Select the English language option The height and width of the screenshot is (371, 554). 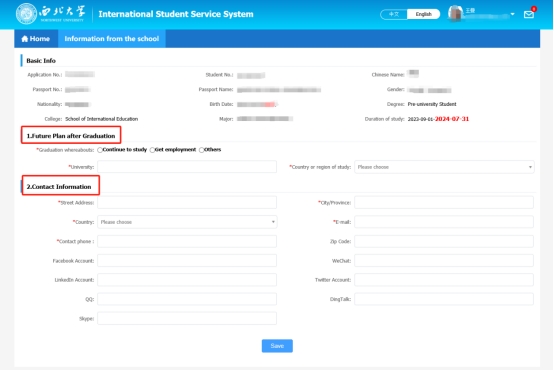[423, 14]
